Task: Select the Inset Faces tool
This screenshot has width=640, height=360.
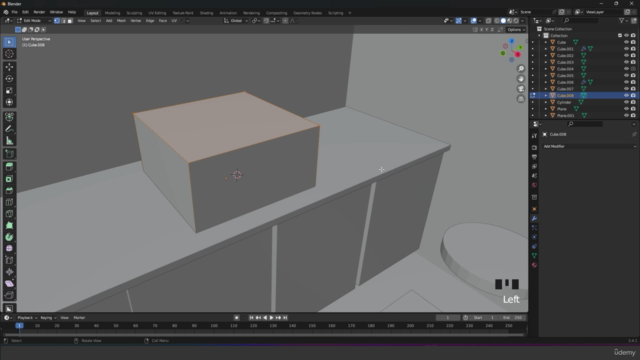Action: click(9, 179)
